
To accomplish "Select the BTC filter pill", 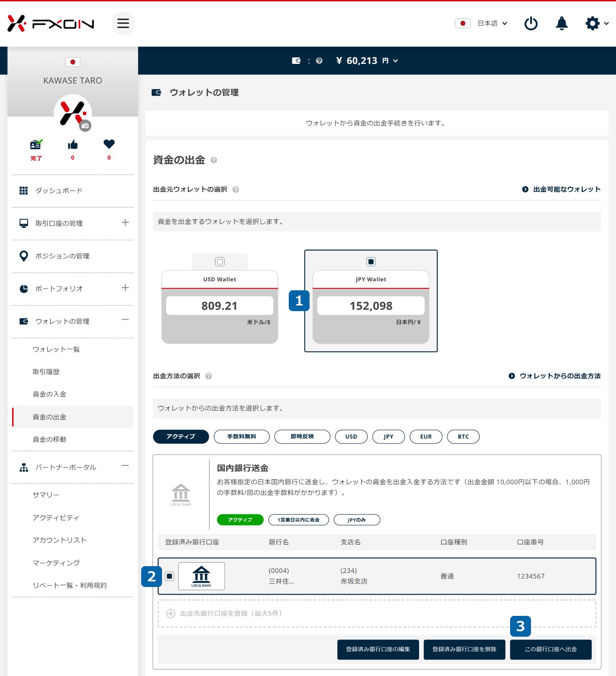I will [x=463, y=437].
